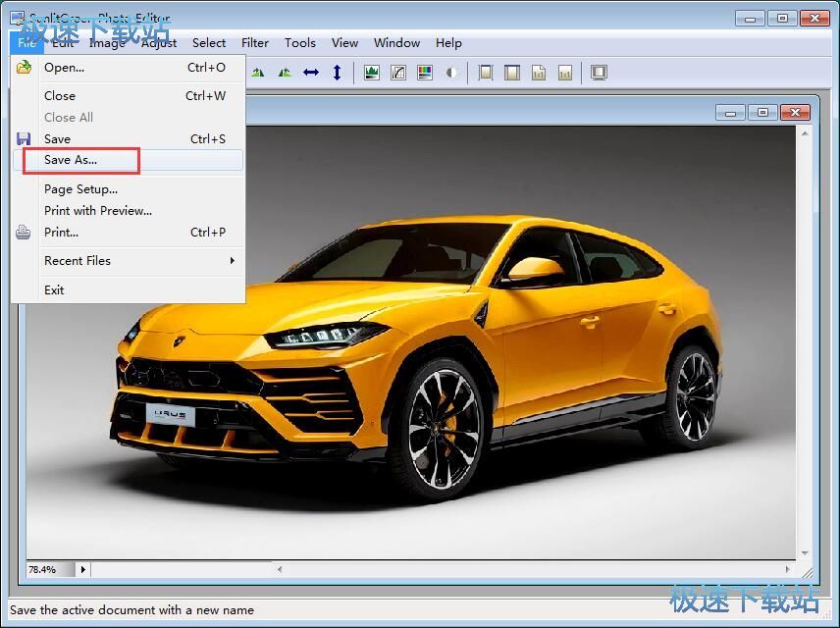This screenshot has height=628, width=840.
Task: Close the main Photo Editor window
Action: pos(814,19)
